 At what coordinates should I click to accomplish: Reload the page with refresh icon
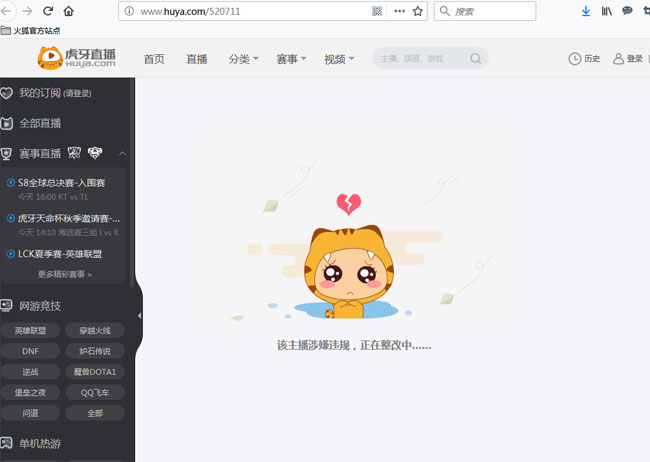48,11
